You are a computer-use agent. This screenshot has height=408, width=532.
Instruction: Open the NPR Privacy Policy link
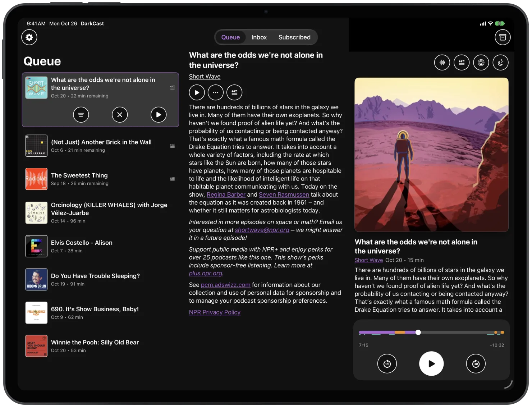click(215, 312)
